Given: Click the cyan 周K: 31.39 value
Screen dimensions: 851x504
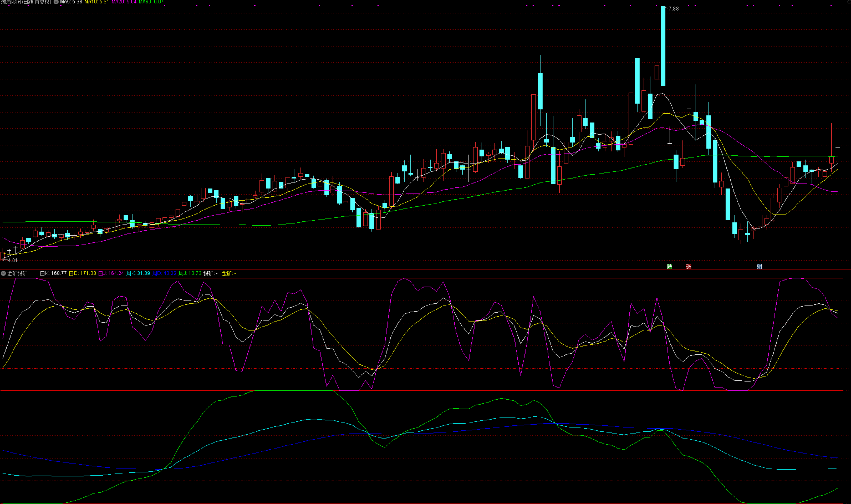Looking at the screenshot, I should pyautogui.click(x=138, y=273).
